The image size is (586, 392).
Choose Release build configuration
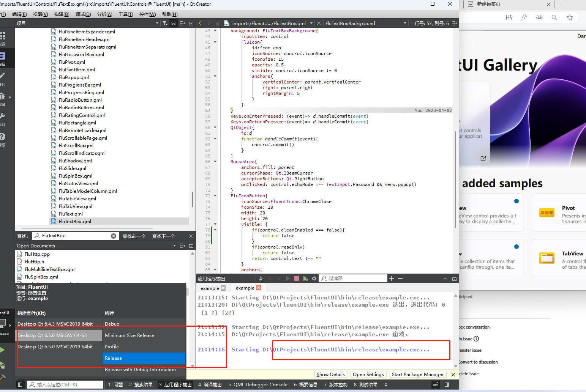144,358
